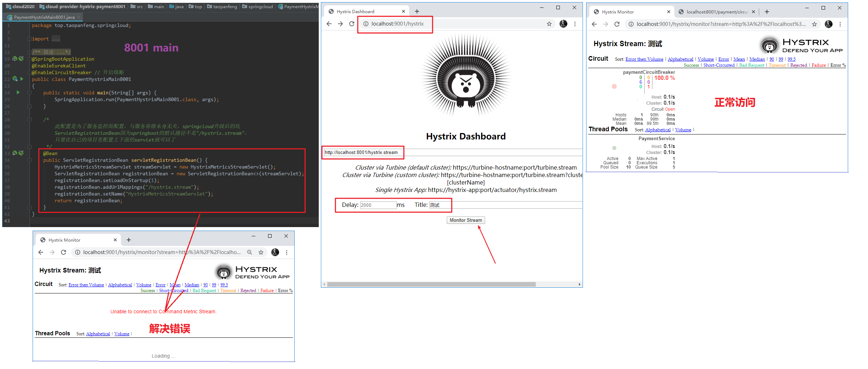The height and width of the screenshot is (369, 868).
Task: Click the Monitor Stream button
Action: tap(466, 220)
